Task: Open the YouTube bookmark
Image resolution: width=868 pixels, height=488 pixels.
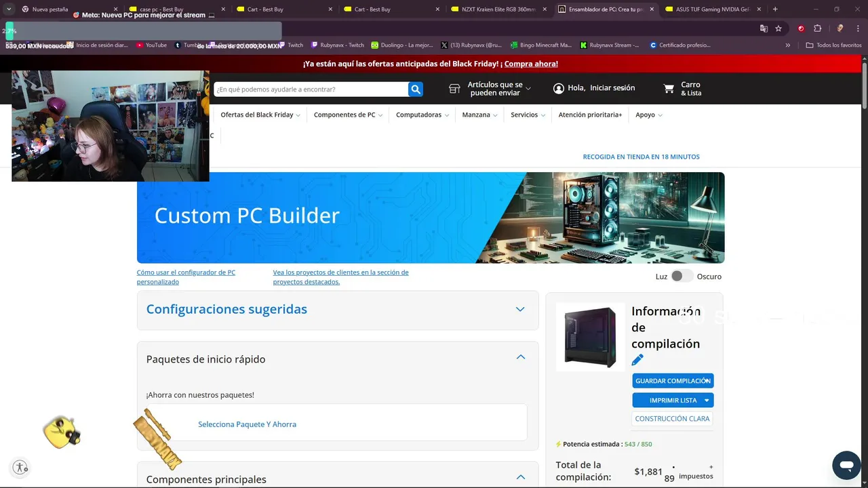Action: 151,45
